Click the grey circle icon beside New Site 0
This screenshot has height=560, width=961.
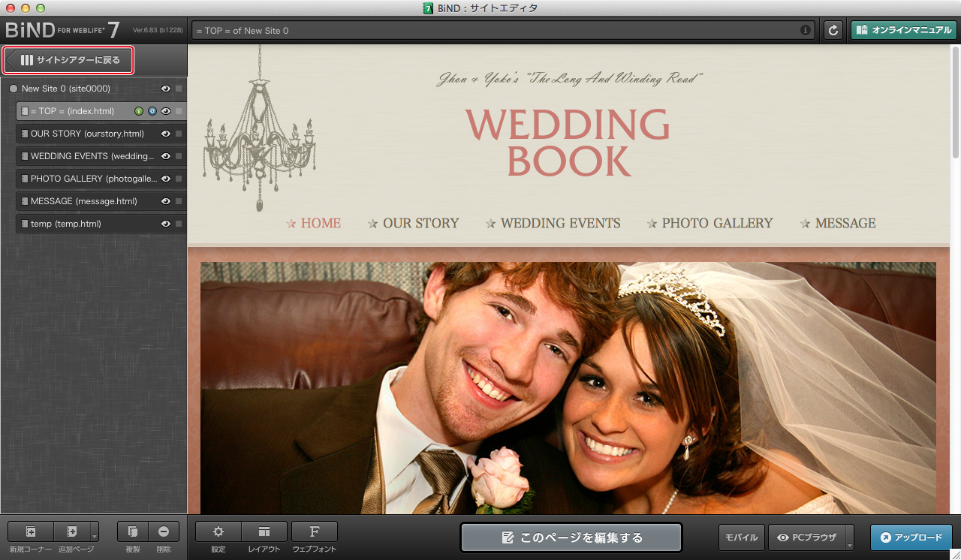pos(13,89)
